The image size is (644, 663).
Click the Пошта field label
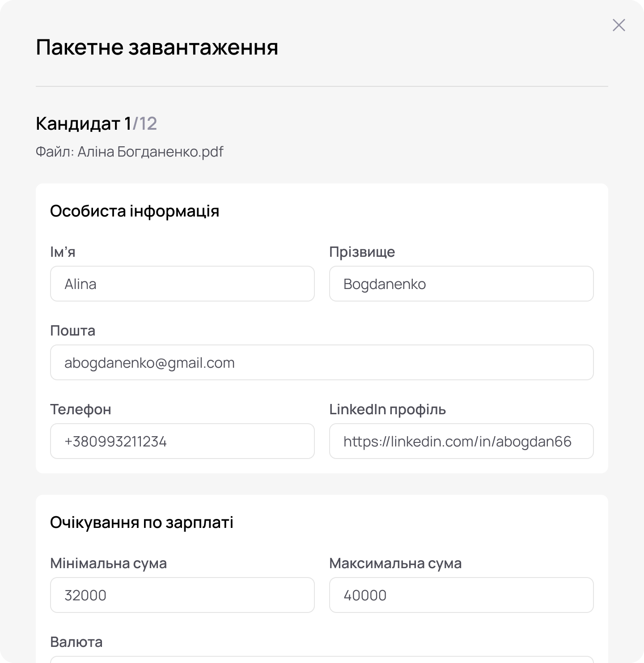pyautogui.click(x=72, y=331)
